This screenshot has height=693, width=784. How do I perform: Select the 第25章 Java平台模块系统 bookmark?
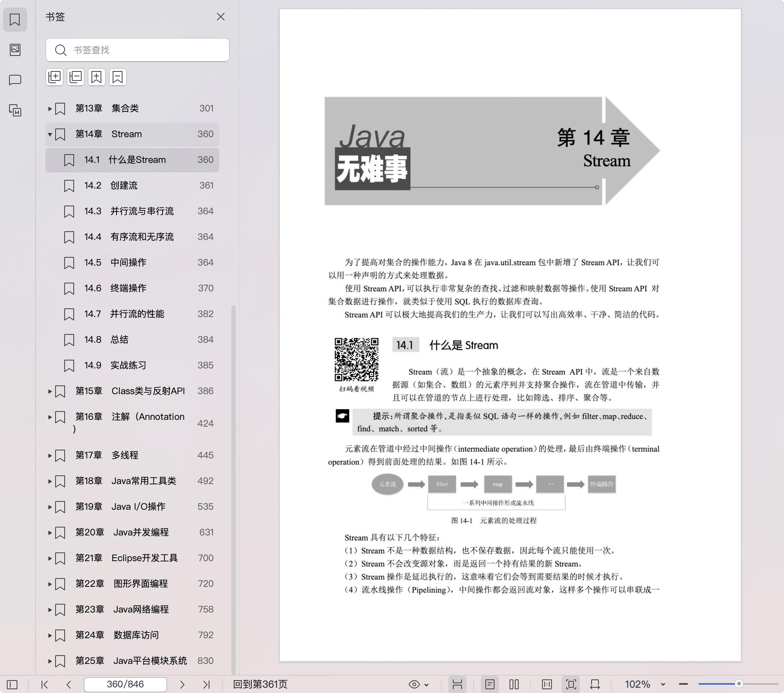click(132, 661)
